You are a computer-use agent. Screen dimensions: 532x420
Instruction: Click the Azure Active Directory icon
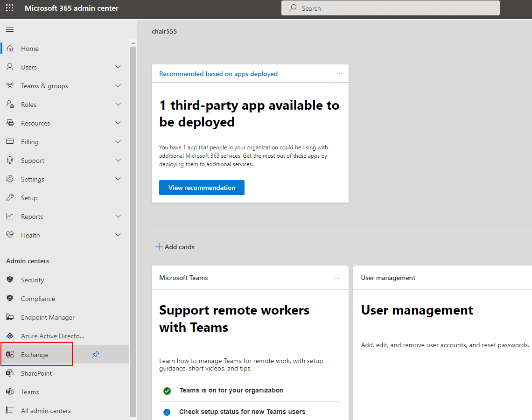tap(10, 336)
